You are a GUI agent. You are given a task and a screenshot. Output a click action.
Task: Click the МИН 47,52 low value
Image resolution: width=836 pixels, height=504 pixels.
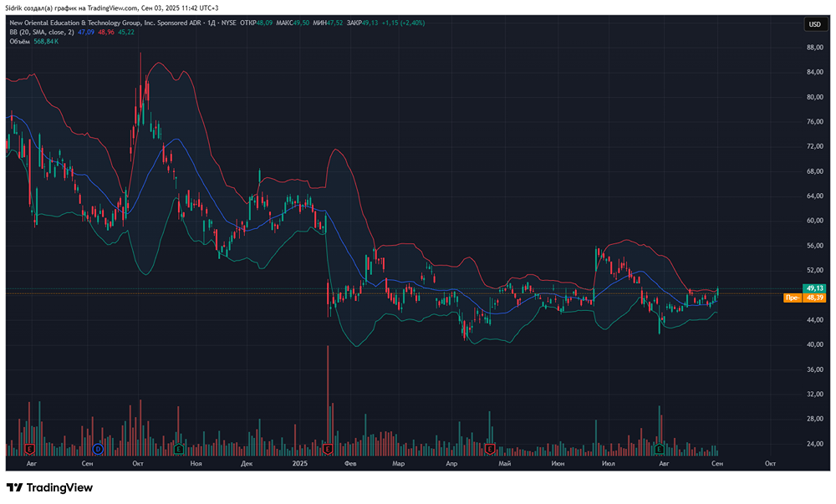(x=328, y=23)
